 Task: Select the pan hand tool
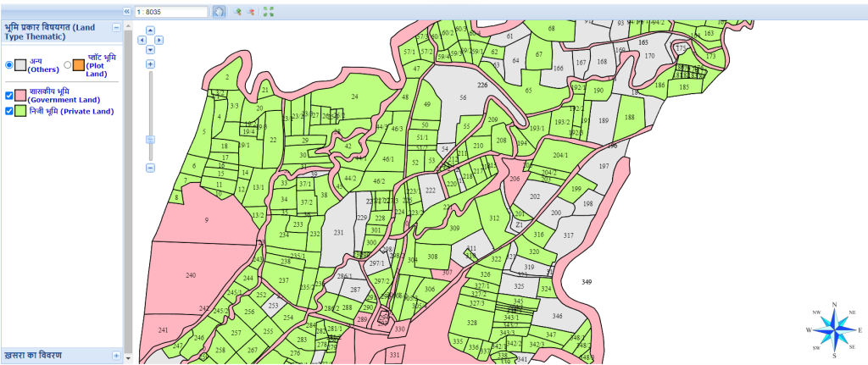pos(219,12)
